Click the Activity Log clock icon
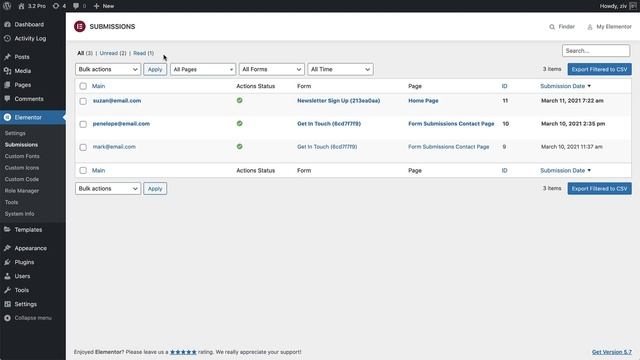 (7, 38)
